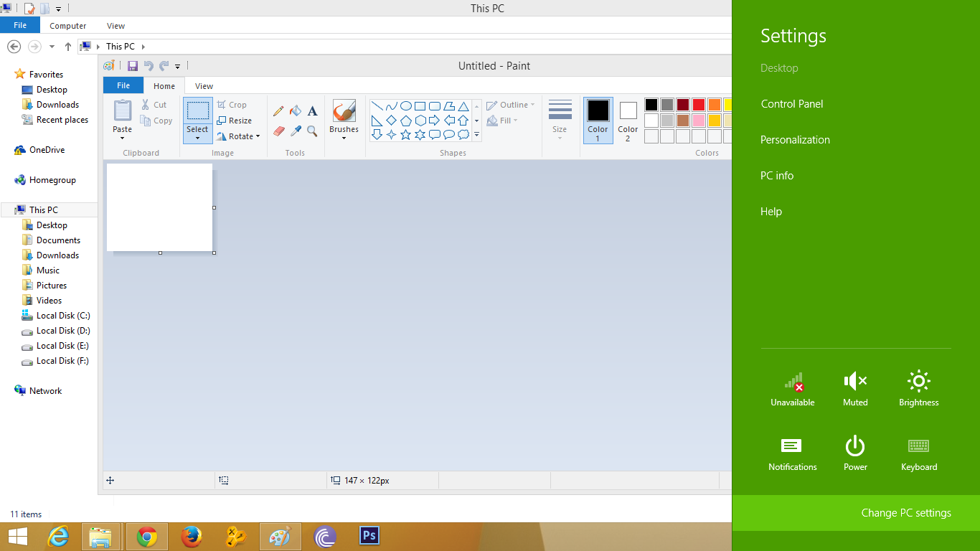This screenshot has height=551, width=980.
Task: Open the Brushes dropdown arrow
Action: (x=344, y=138)
